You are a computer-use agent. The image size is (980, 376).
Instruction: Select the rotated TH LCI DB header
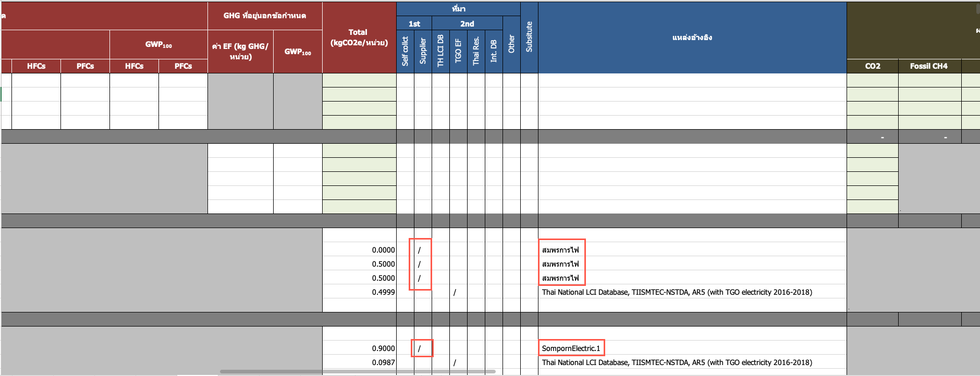(x=440, y=51)
